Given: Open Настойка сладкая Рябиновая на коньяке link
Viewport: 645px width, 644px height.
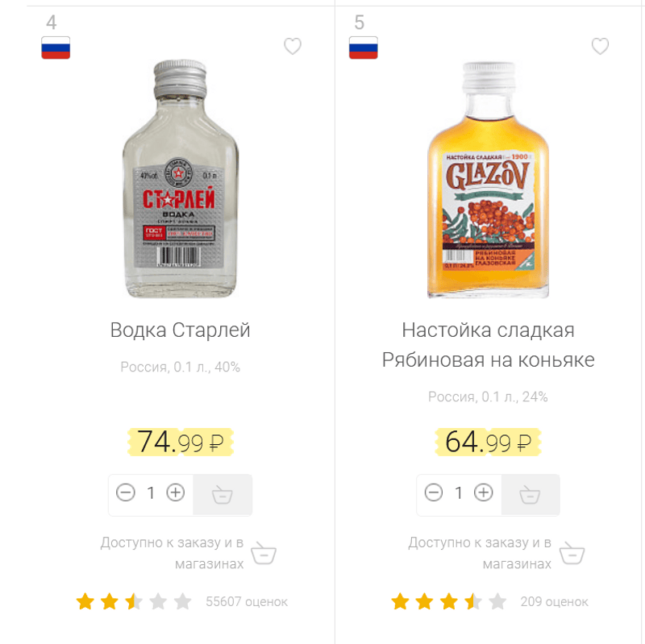Looking at the screenshot, I should [x=488, y=345].
